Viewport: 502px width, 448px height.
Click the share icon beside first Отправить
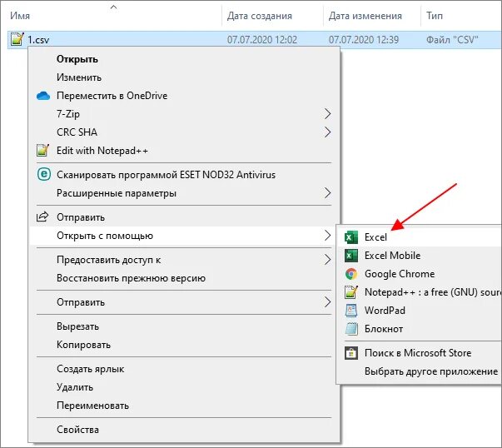[x=42, y=217]
